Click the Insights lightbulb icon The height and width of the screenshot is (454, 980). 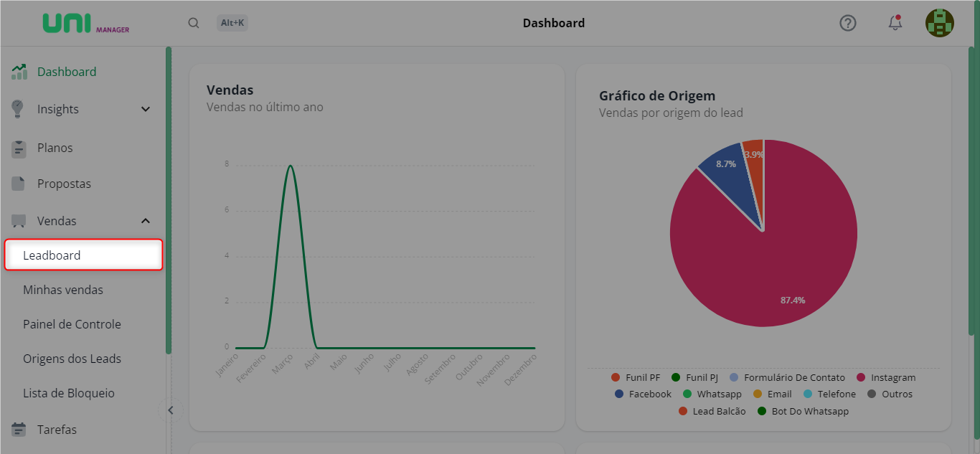[19, 109]
